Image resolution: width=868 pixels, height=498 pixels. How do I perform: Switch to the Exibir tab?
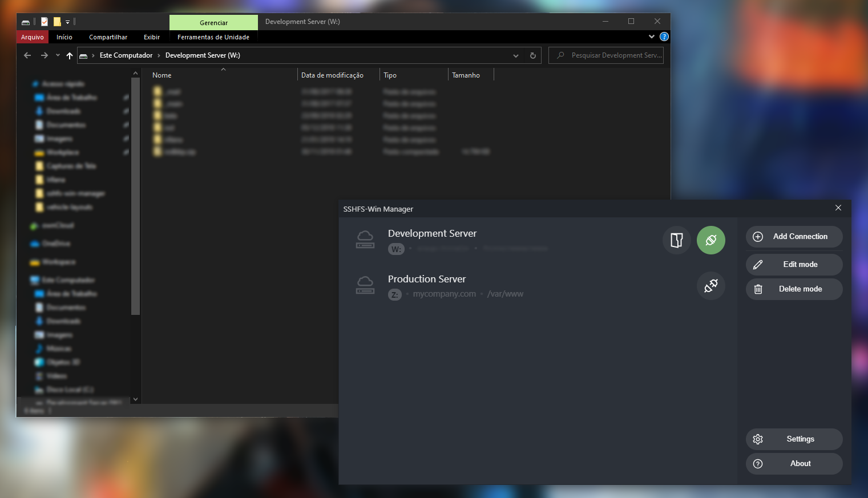pyautogui.click(x=151, y=37)
